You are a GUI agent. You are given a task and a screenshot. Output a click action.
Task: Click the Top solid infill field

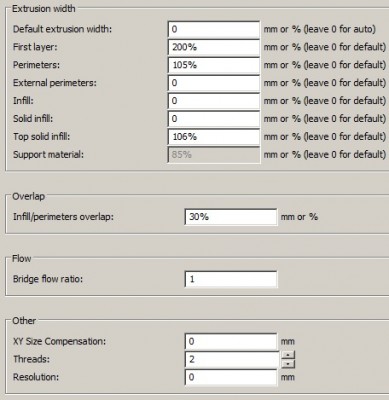(214, 137)
